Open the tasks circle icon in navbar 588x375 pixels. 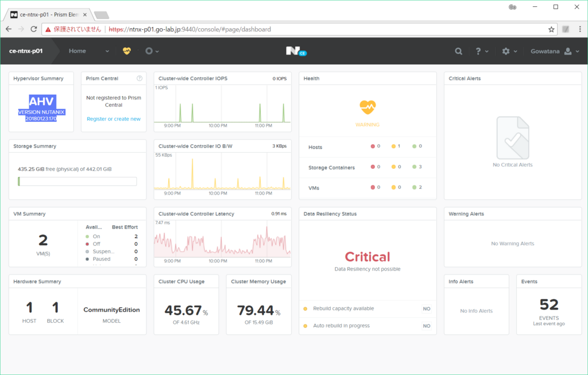149,51
